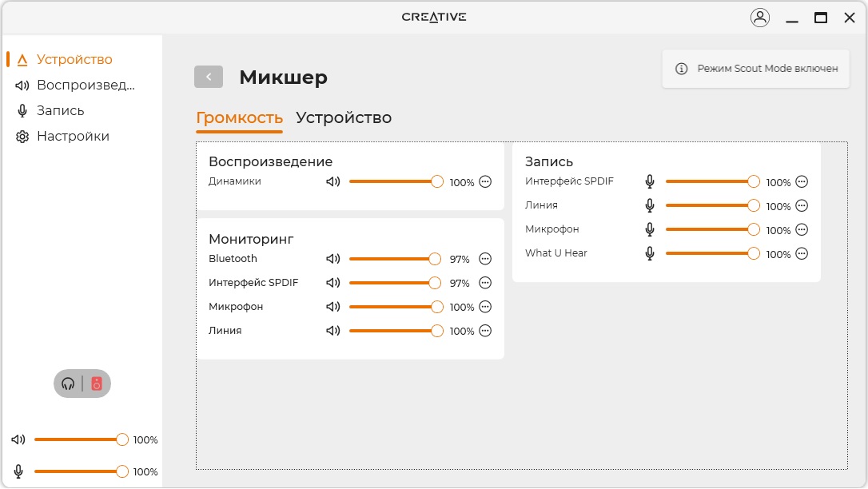This screenshot has height=489, width=868.
Task: Click microphone icon for What U Hear
Action: pos(650,253)
